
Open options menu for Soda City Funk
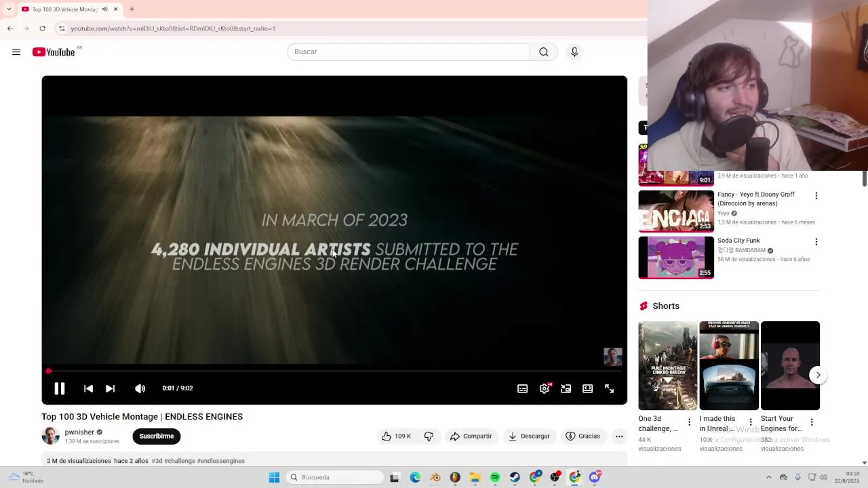click(816, 242)
